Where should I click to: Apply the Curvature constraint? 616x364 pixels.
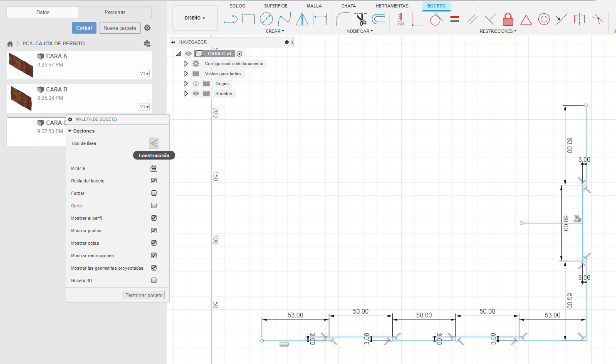click(598, 19)
